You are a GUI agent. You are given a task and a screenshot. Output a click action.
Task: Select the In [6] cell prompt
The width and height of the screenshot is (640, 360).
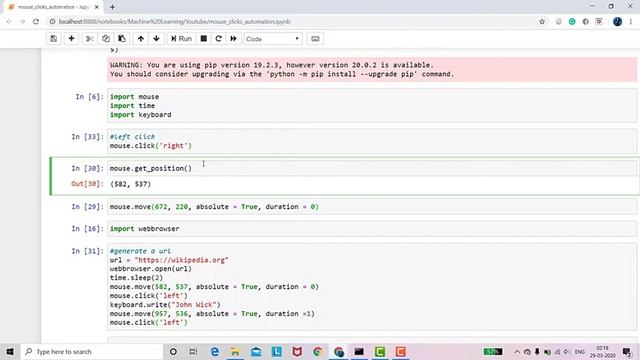click(89, 97)
